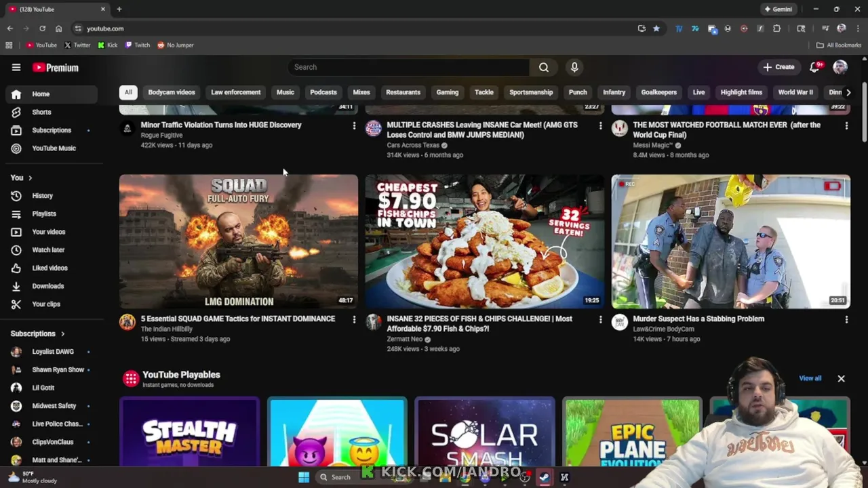Open options for Minor Traffic Violation video

(x=354, y=125)
